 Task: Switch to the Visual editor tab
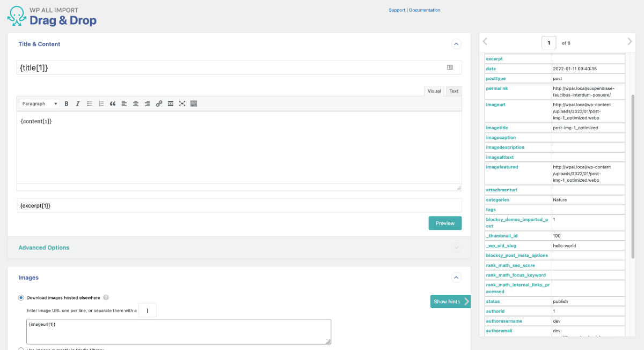tap(434, 91)
